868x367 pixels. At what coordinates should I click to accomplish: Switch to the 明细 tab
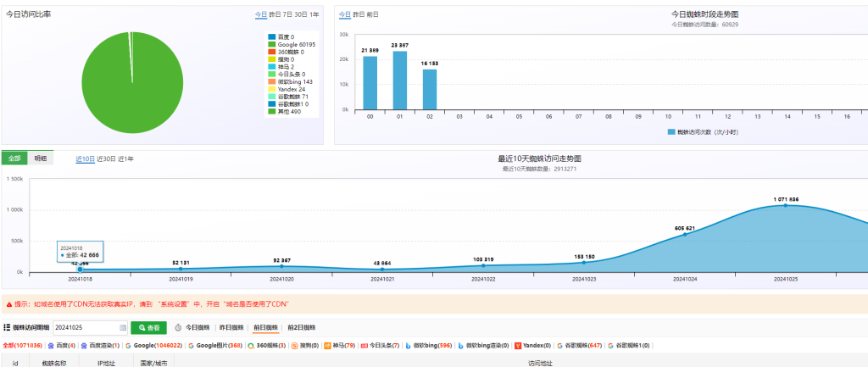(x=41, y=158)
